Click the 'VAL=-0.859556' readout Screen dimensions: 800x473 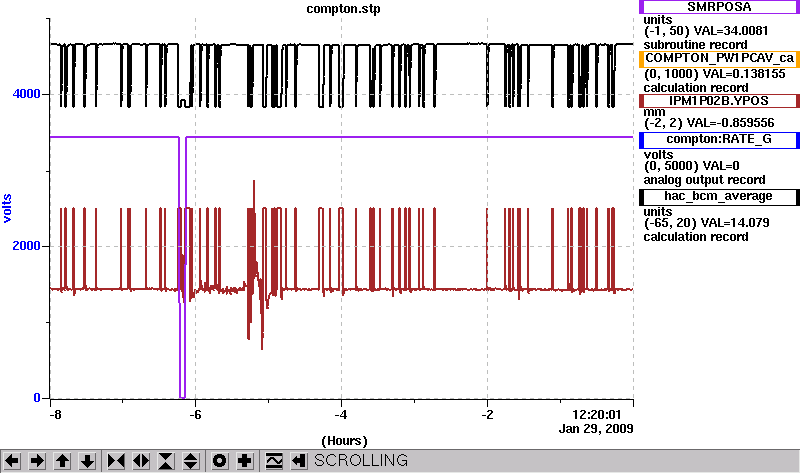[731, 123]
